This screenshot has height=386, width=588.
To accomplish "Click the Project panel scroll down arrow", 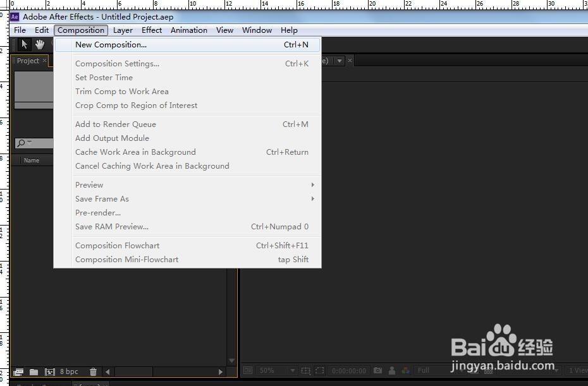I will point(232,361).
